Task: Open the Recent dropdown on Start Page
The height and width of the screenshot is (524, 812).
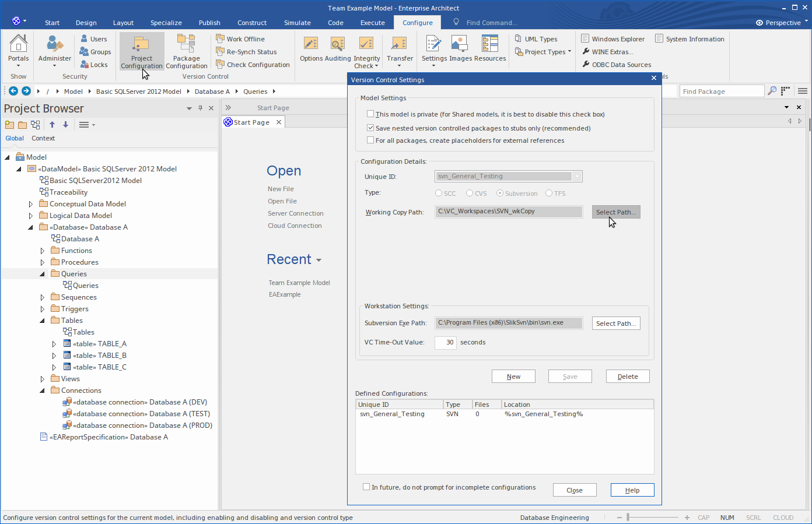Action: 319,260
